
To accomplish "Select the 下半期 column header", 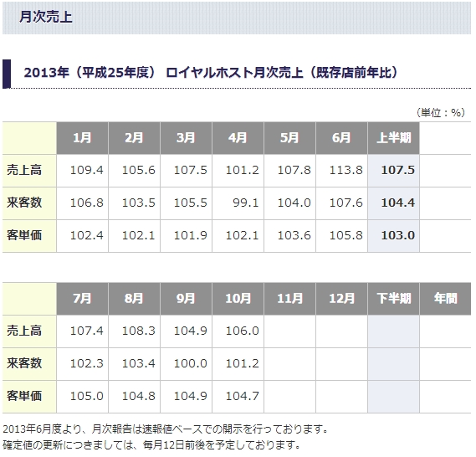I will click(x=394, y=299).
